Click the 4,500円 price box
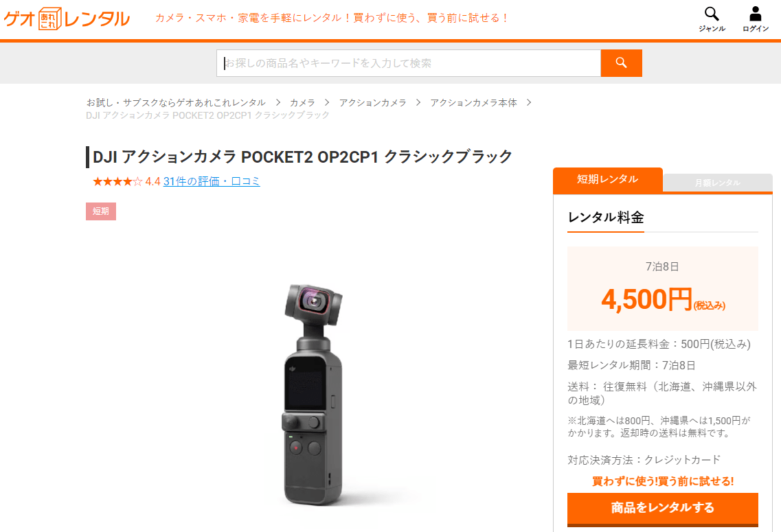Screen dimensions: 781x532 coord(662,288)
